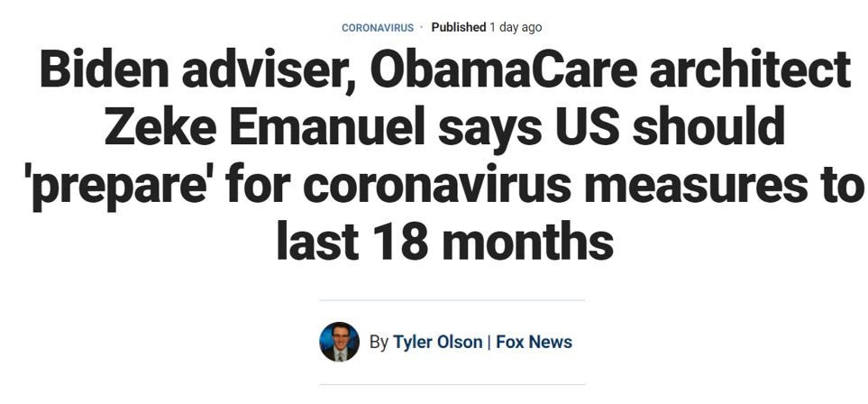Click the word "By" before author name

tap(379, 343)
